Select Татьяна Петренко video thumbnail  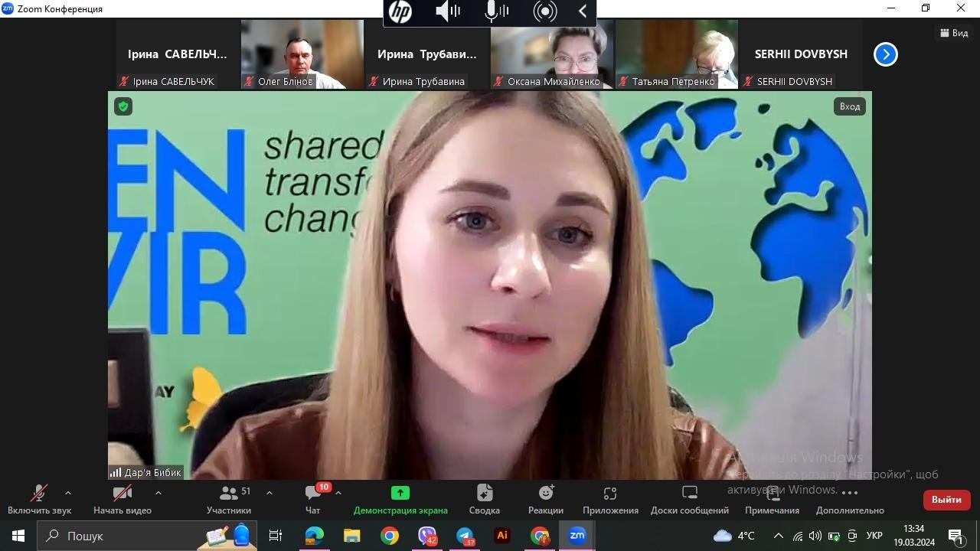point(677,54)
